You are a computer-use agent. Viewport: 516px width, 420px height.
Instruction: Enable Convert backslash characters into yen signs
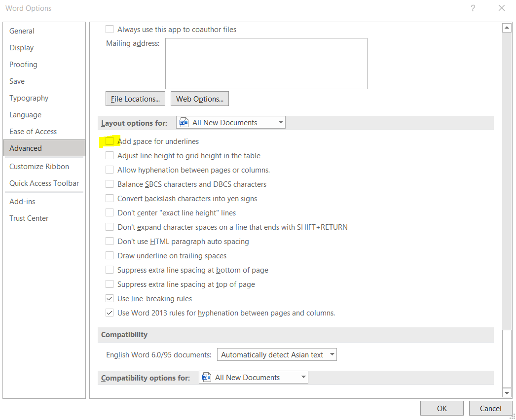click(110, 199)
